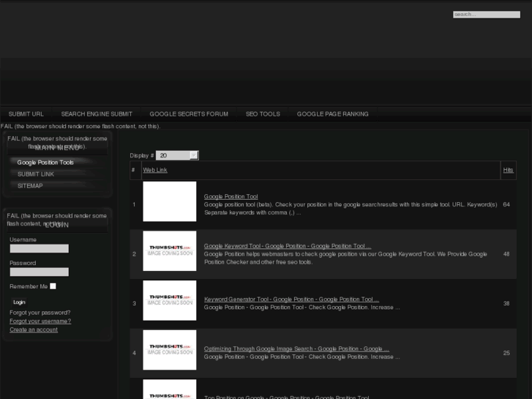This screenshot has height=399, width=532.
Task: Open Sitemap in sidebar menu
Action: coord(30,186)
